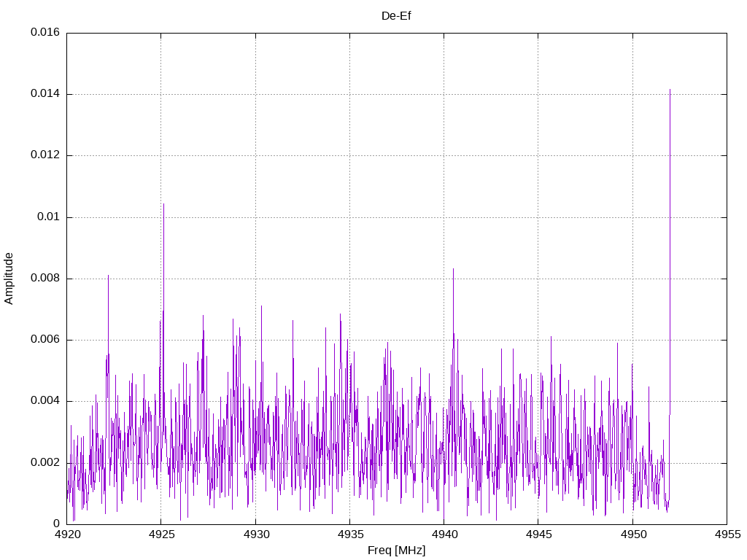This screenshot has height=560, width=747.
Task: Click the 0.012 y-axis tick label
Action: coord(45,155)
